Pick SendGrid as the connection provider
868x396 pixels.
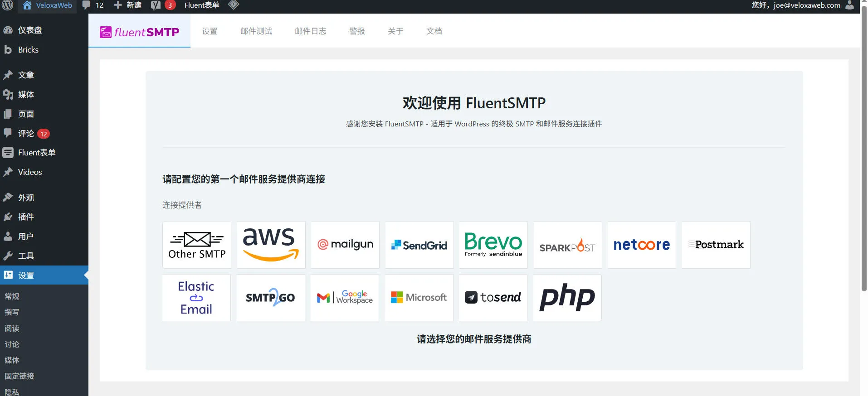pos(419,245)
